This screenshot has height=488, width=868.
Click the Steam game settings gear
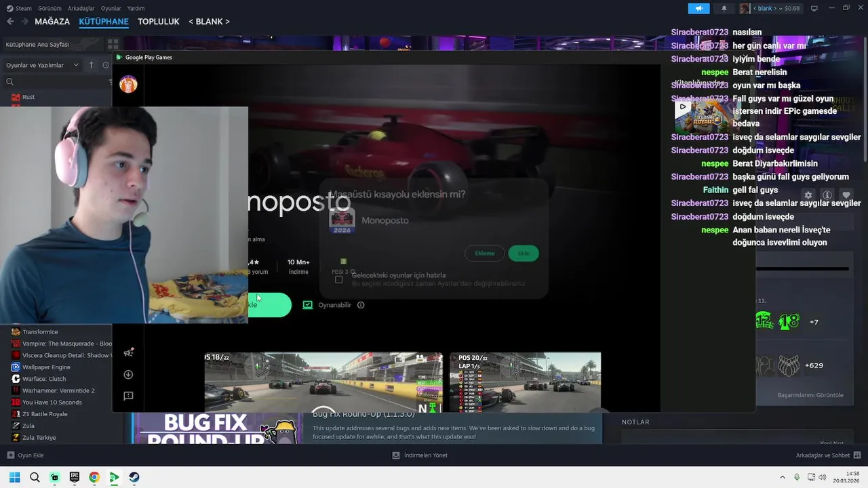tap(808, 195)
